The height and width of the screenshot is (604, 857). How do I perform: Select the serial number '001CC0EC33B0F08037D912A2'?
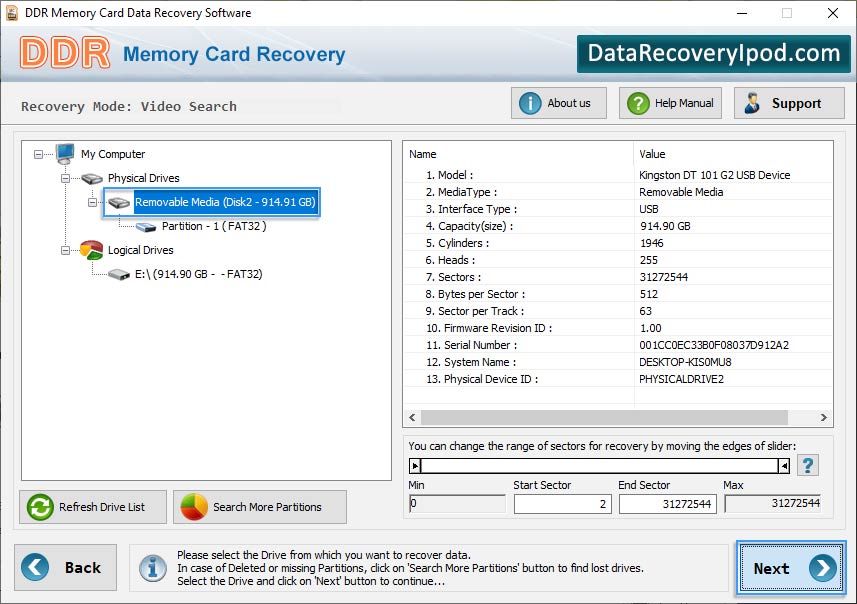tap(714, 345)
